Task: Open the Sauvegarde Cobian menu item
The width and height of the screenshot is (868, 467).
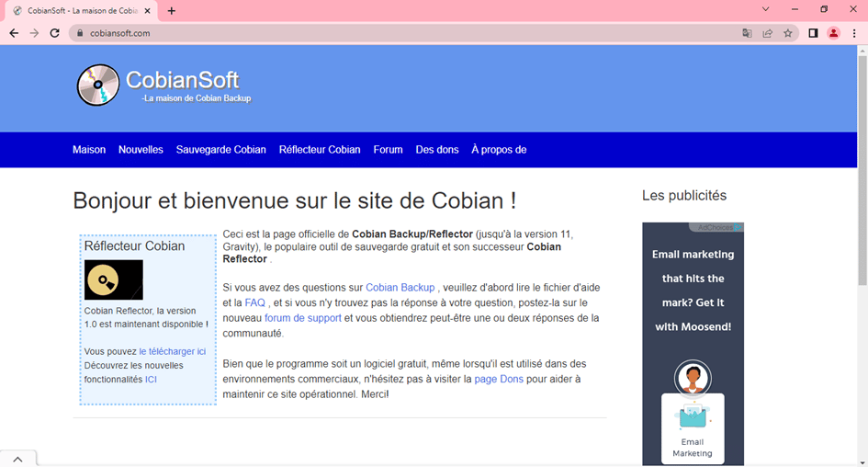Action: click(x=220, y=150)
